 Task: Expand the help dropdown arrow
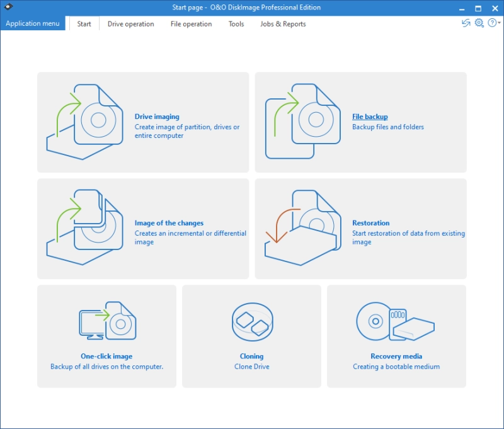(x=499, y=23)
